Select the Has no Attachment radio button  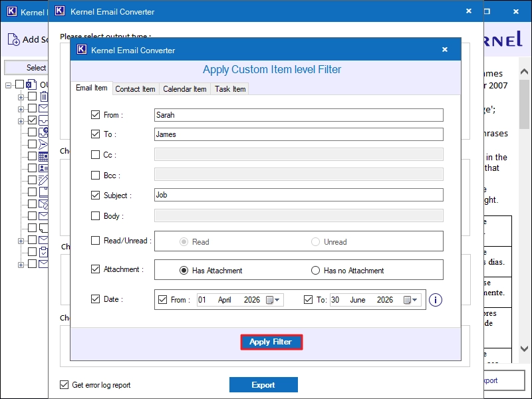(315, 271)
